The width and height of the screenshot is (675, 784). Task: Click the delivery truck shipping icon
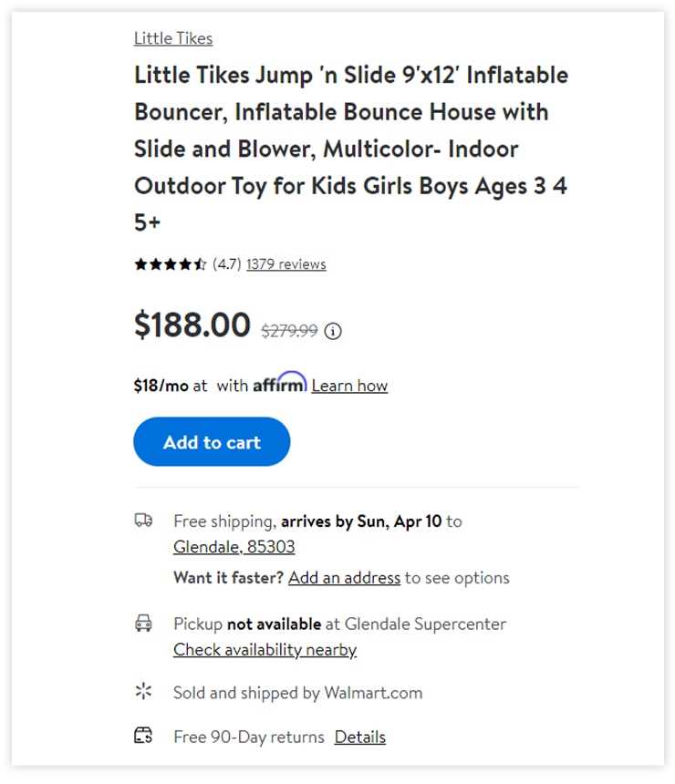pyautogui.click(x=143, y=521)
